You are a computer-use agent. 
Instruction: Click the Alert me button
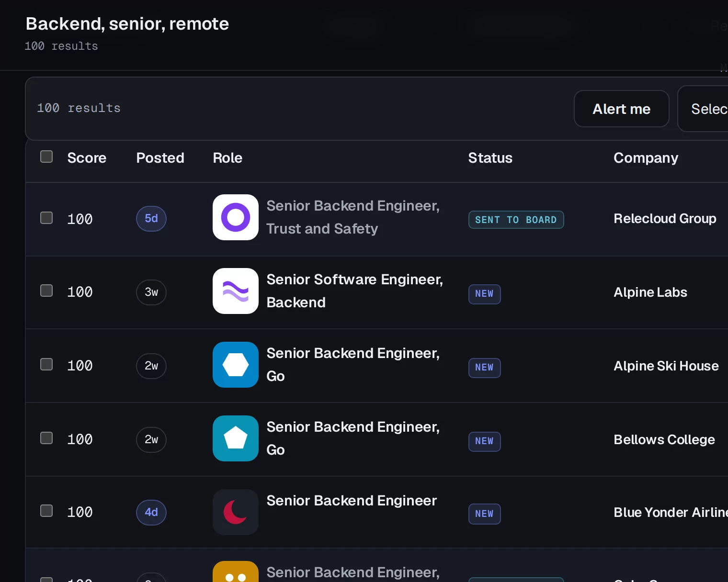tap(622, 109)
